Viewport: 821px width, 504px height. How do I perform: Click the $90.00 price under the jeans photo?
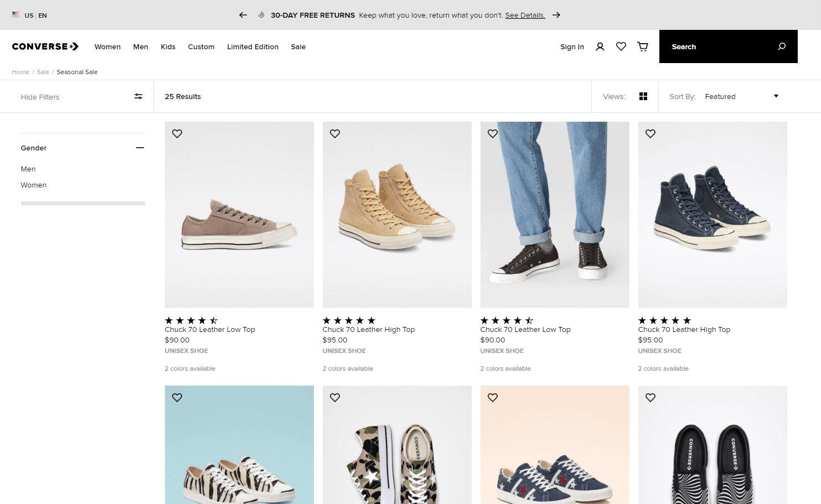coord(493,340)
